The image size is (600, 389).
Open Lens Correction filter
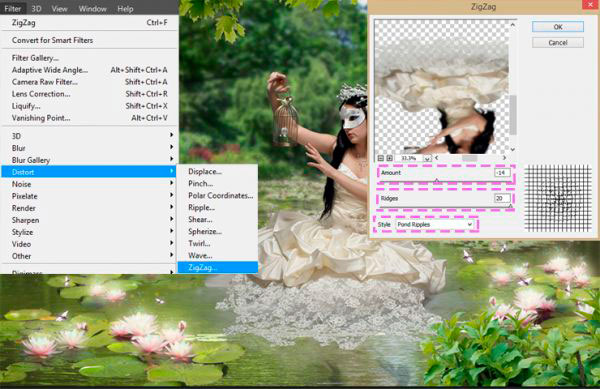pyautogui.click(x=88, y=94)
